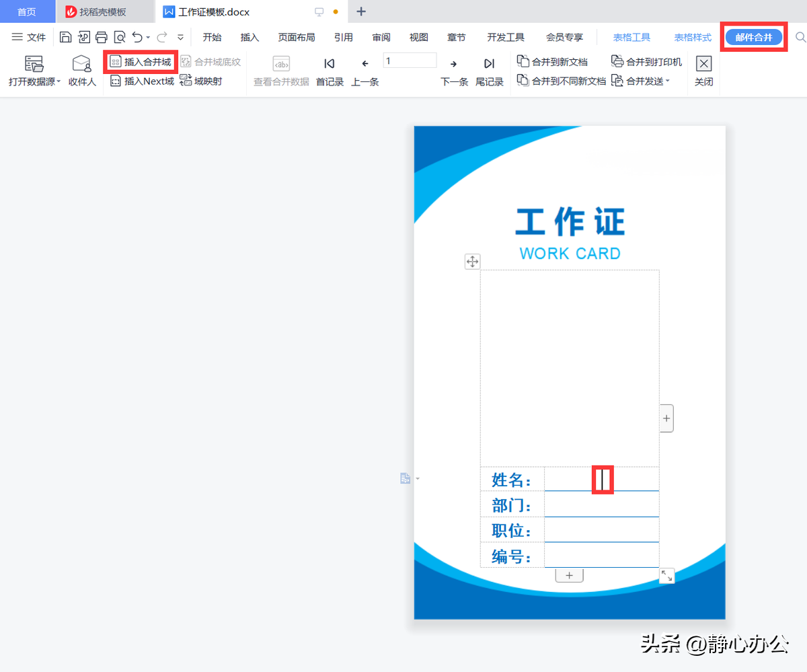Click the 职位： label cell
The width and height of the screenshot is (807, 672).
point(512,529)
